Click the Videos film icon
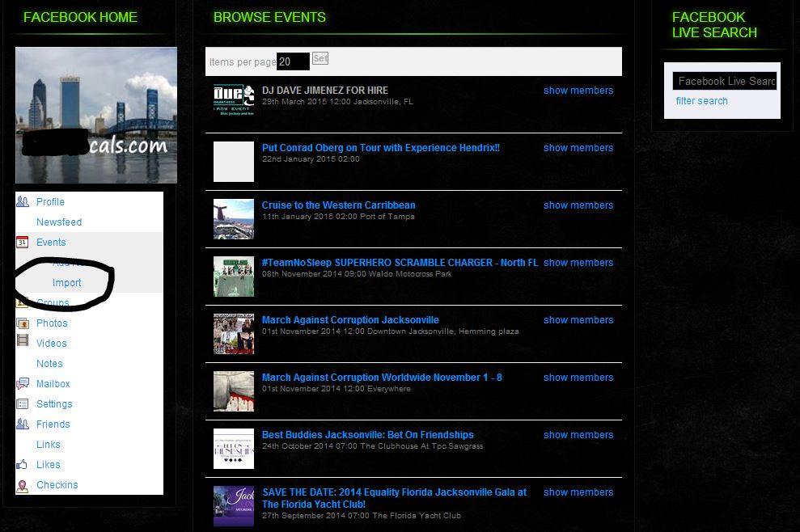The height and width of the screenshot is (532, 800). click(x=23, y=344)
